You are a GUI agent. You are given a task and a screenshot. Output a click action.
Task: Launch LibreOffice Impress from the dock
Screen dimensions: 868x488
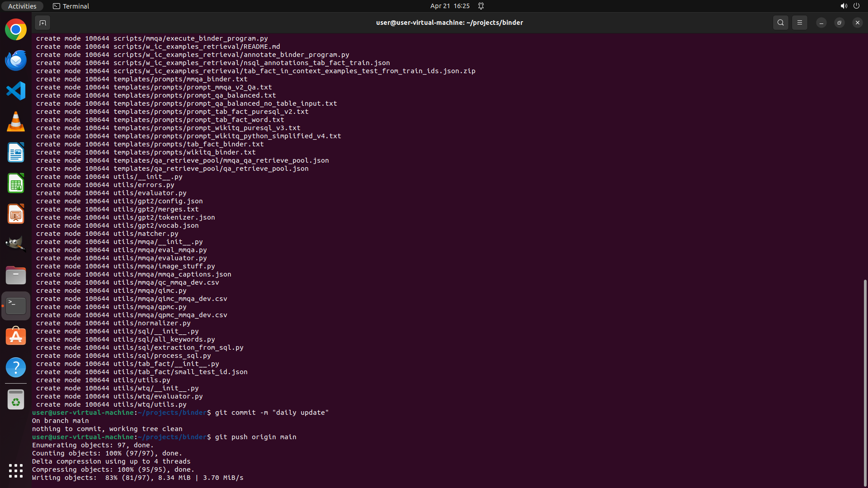[16, 214]
